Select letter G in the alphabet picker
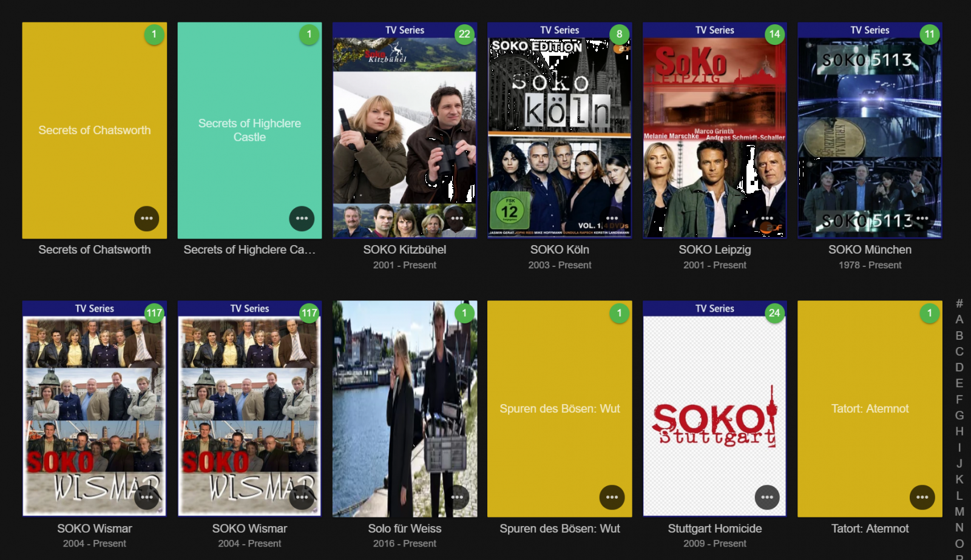 coord(959,416)
